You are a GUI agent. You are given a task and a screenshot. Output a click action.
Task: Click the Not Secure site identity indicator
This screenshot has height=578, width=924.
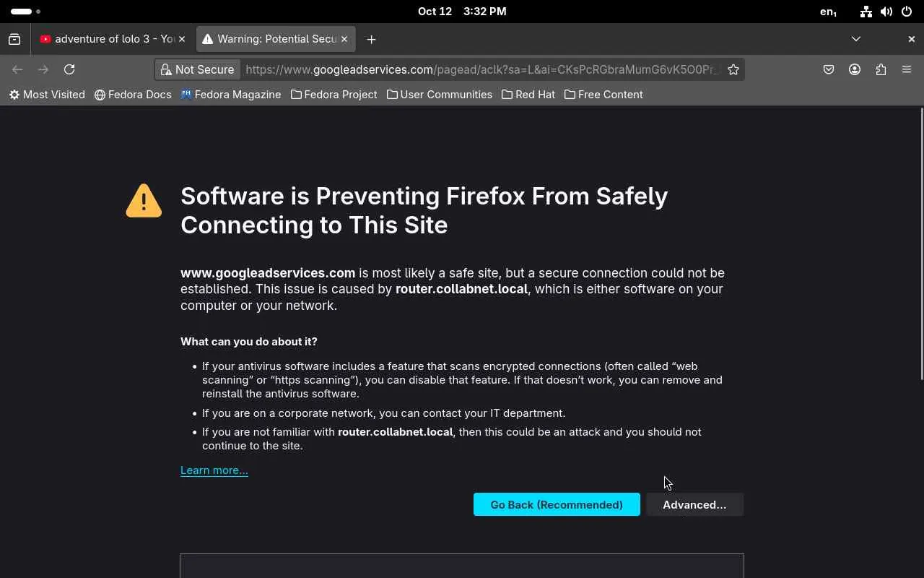click(x=198, y=69)
